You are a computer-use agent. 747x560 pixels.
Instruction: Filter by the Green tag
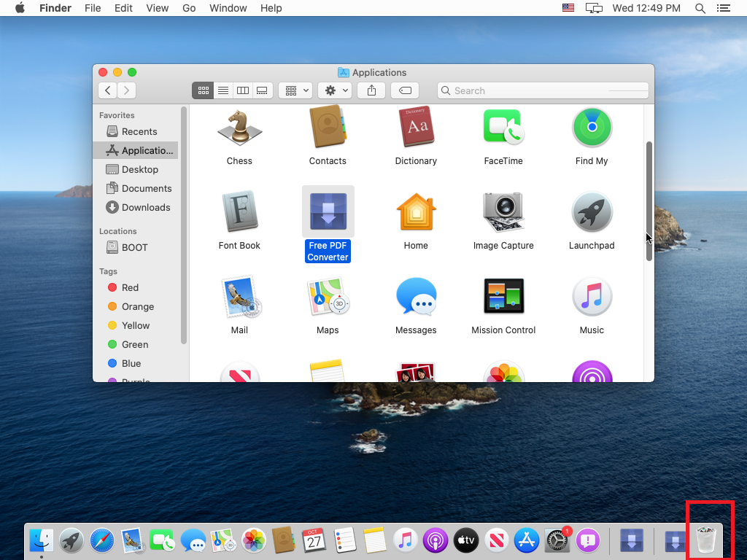click(x=135, y=345)
